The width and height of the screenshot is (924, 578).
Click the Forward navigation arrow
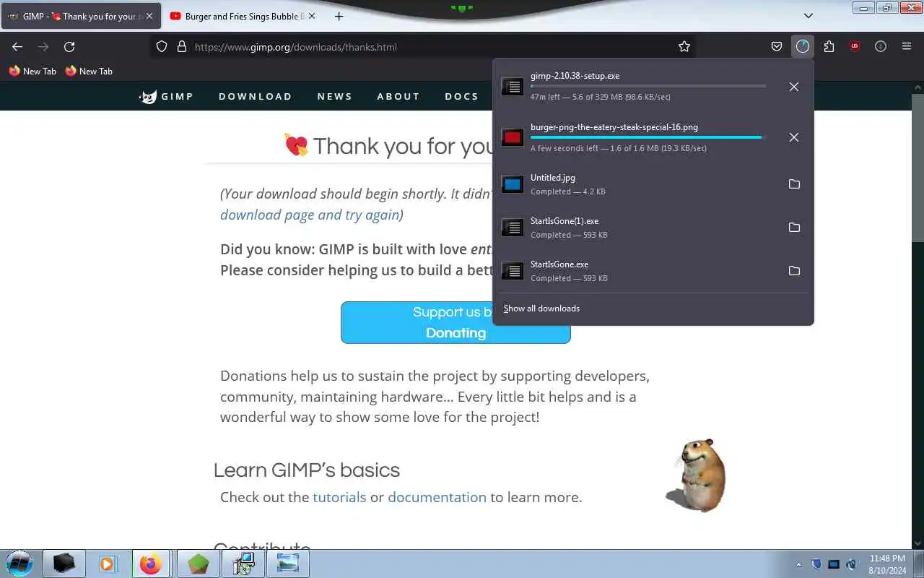43,46
